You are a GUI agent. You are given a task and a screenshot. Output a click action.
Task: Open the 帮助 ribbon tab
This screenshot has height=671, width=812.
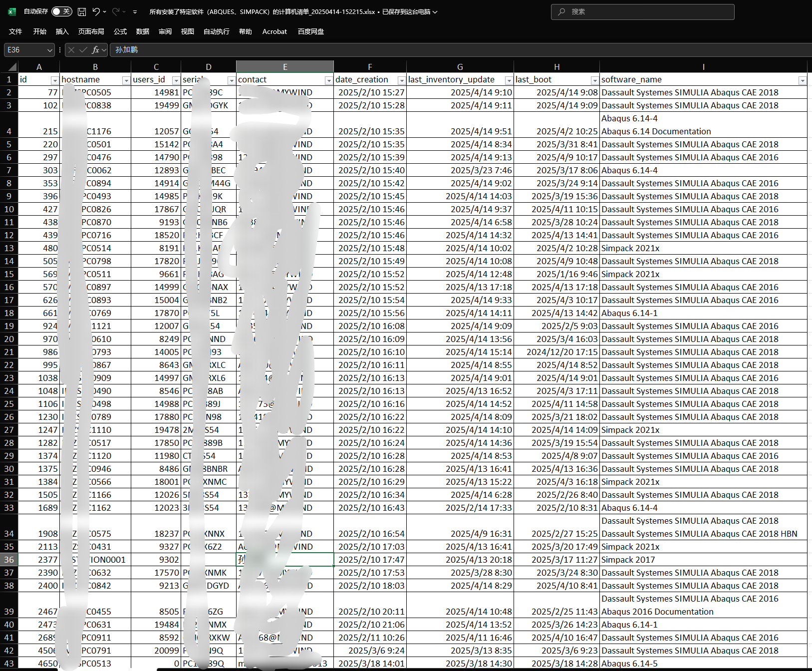click(246, 31)
